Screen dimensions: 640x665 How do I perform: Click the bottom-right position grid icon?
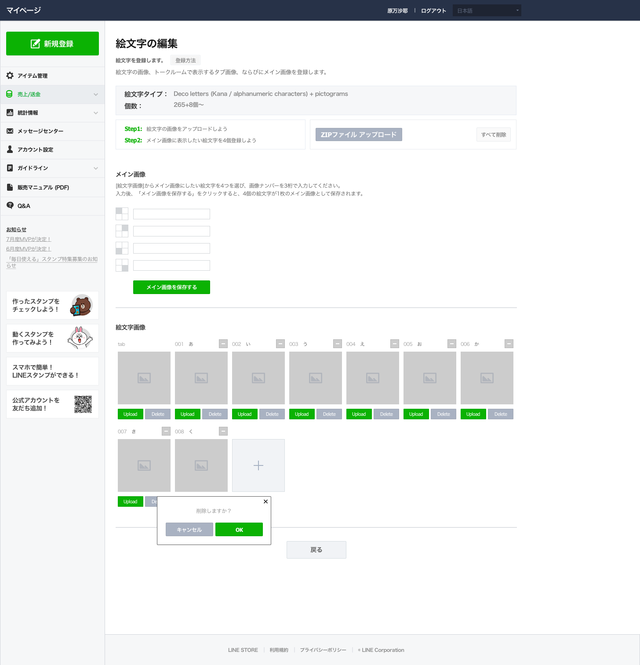point(122,265)
